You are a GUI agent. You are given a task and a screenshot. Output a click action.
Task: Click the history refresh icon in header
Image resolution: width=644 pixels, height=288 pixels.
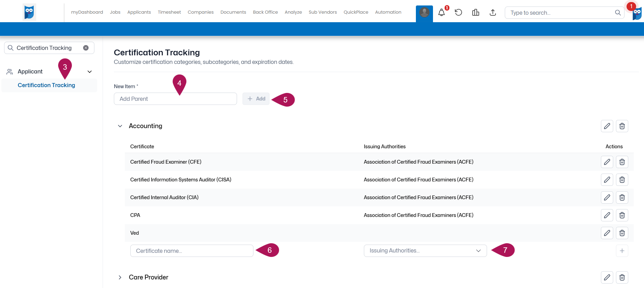458,13
